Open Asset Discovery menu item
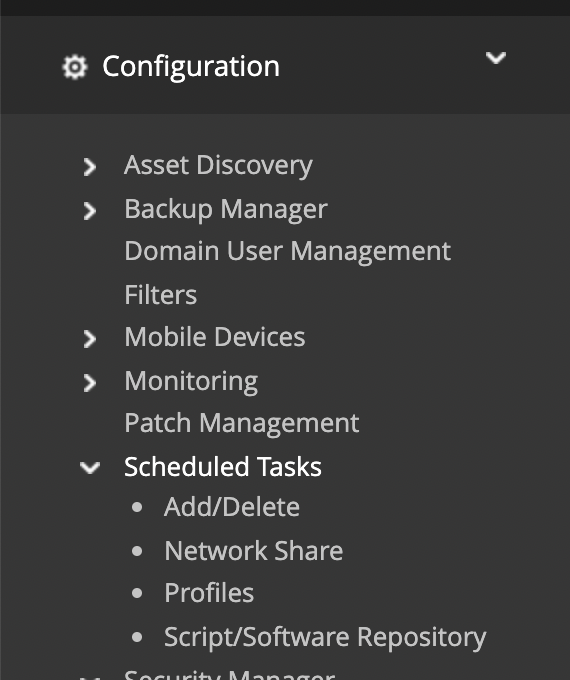 point(218,166)
